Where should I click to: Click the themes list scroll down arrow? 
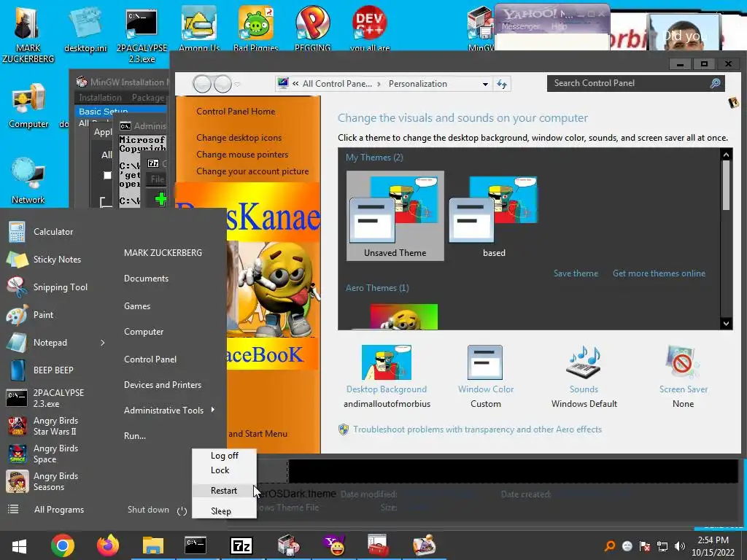pyautogui.click(x=726, y=323)
